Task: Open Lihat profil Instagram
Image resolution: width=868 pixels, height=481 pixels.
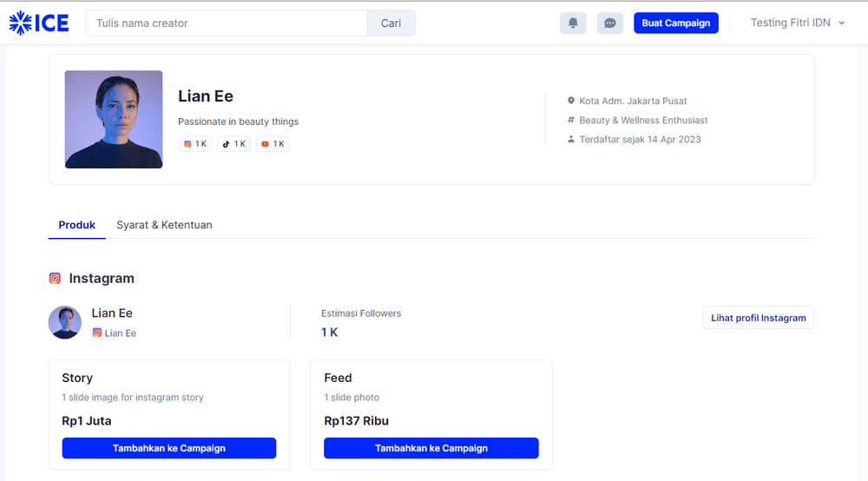Action: click(758, 318)
